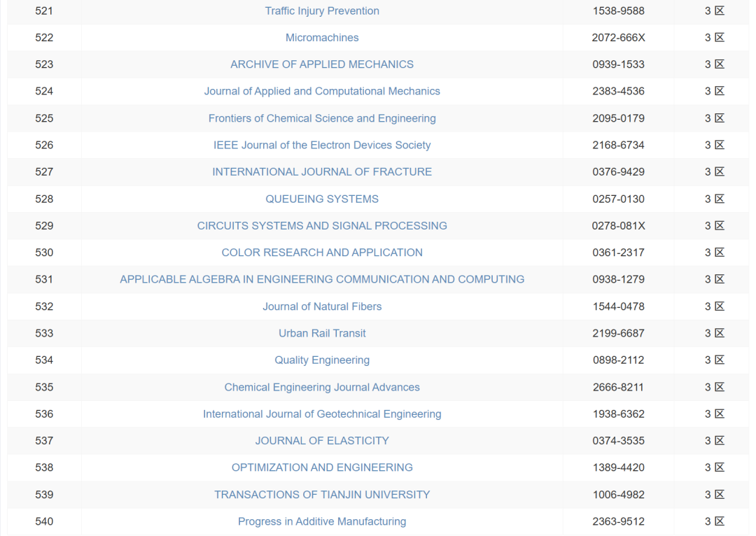
Task: Click row number 522
Action: click(x=44, y=38)
